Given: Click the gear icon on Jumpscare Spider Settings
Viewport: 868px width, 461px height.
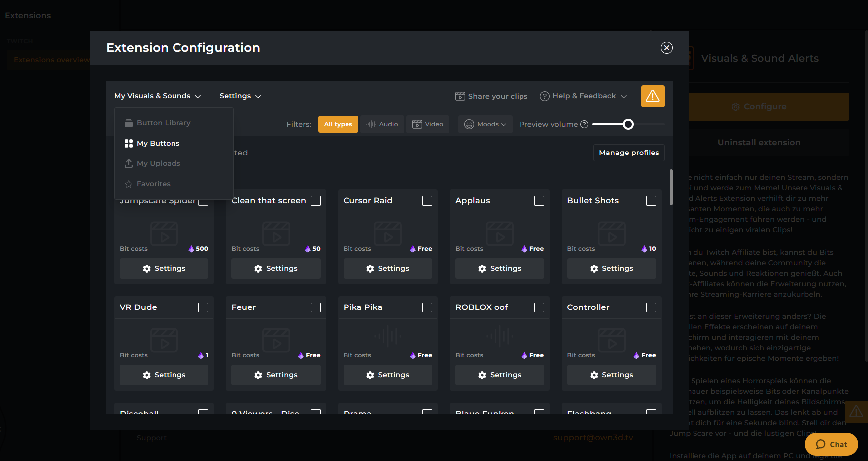Looking at the screenshot, I should 147,269.
